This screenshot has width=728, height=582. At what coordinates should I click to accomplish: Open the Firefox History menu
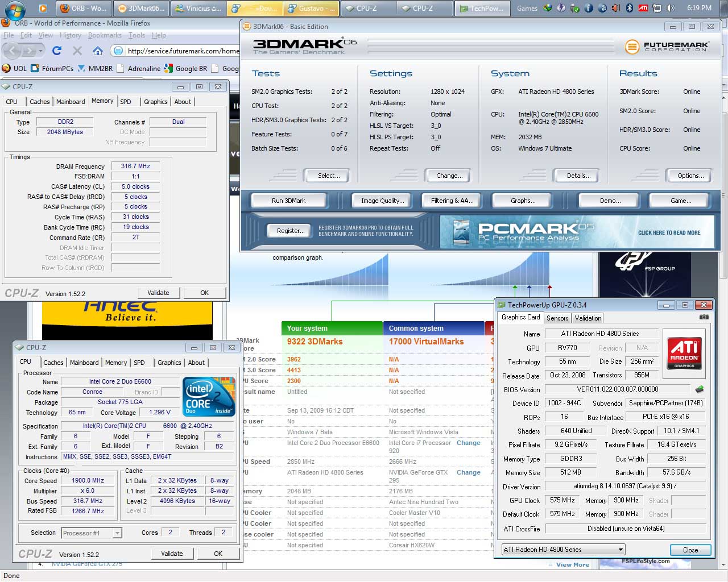point(70,35)
